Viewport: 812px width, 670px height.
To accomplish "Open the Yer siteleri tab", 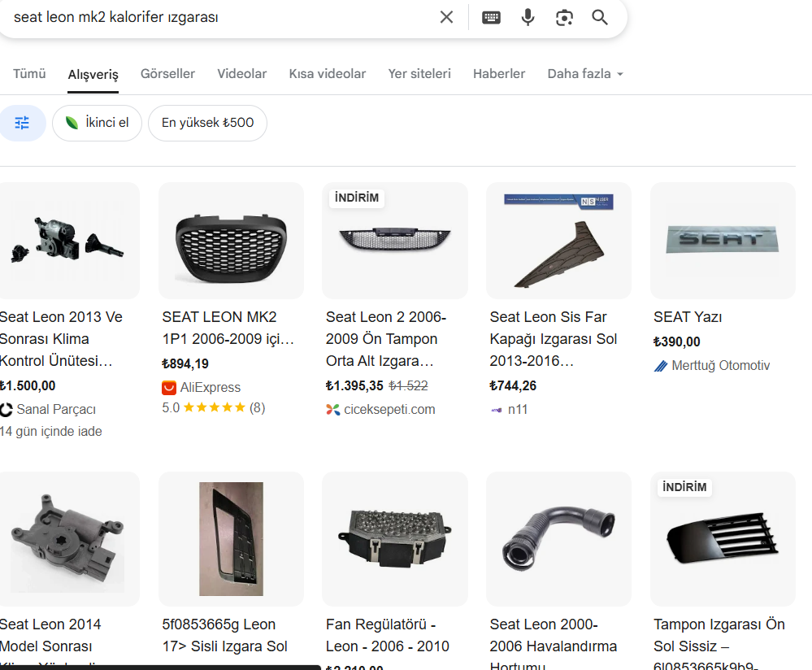I will click(x=419, y=73).
